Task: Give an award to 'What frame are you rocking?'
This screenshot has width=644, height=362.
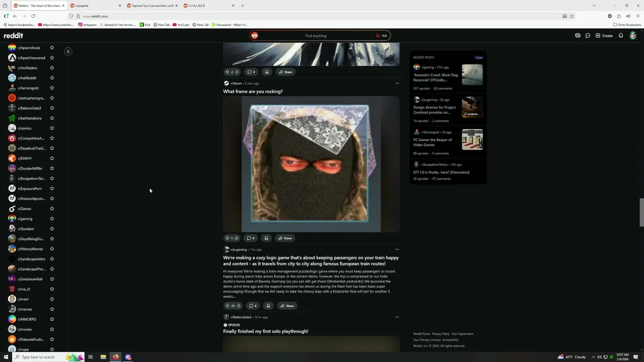Action: (x=266, y=238)
